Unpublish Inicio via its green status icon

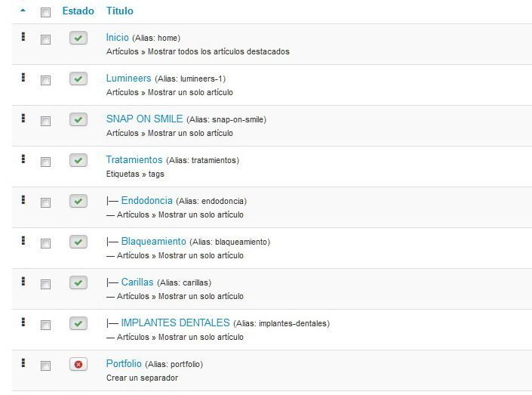pyautogui.click(x=78, y=38)
